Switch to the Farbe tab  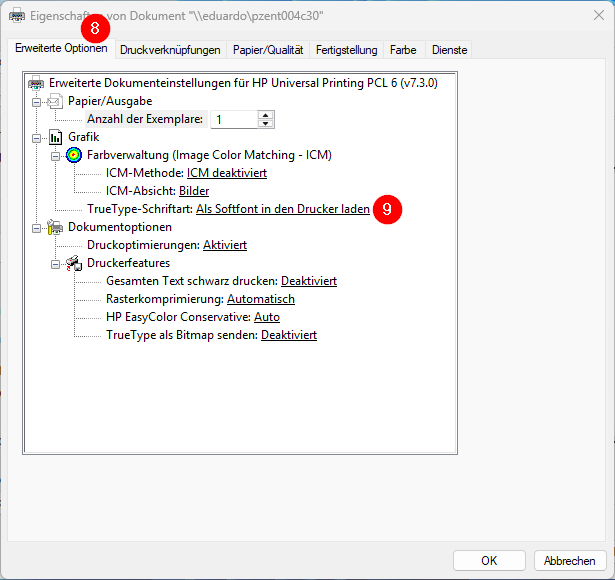[x=403, y=50]
